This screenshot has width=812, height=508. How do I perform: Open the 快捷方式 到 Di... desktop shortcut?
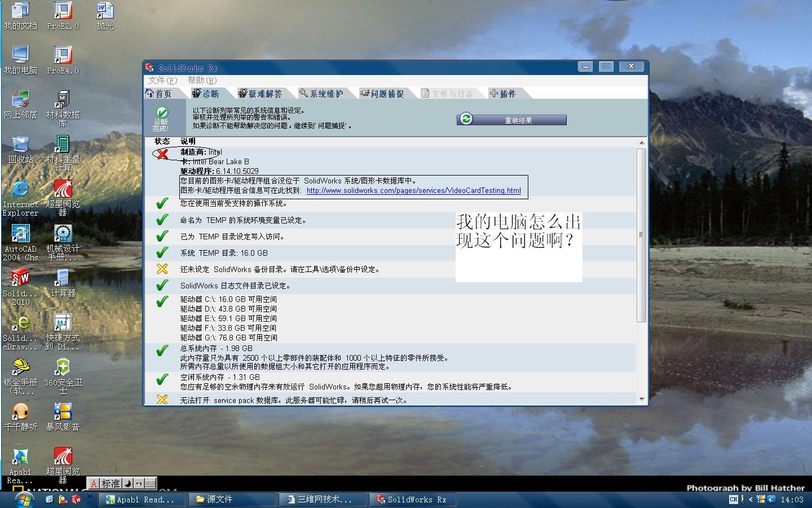(63, 332)
